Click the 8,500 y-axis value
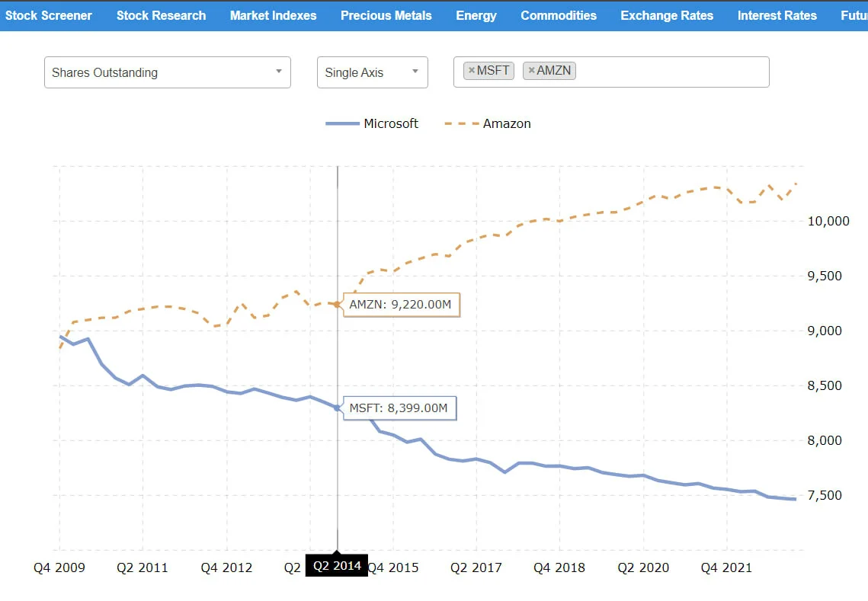This screenshot has width=868, height=601. (x=825, y=385)
